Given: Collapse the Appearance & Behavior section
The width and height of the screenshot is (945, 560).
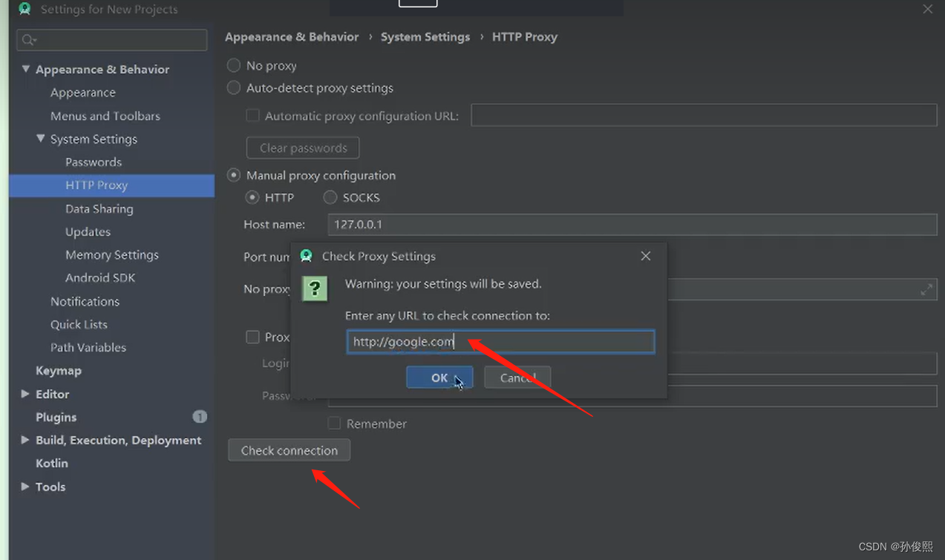Looking at the screenshot, I should coord(26,69).
